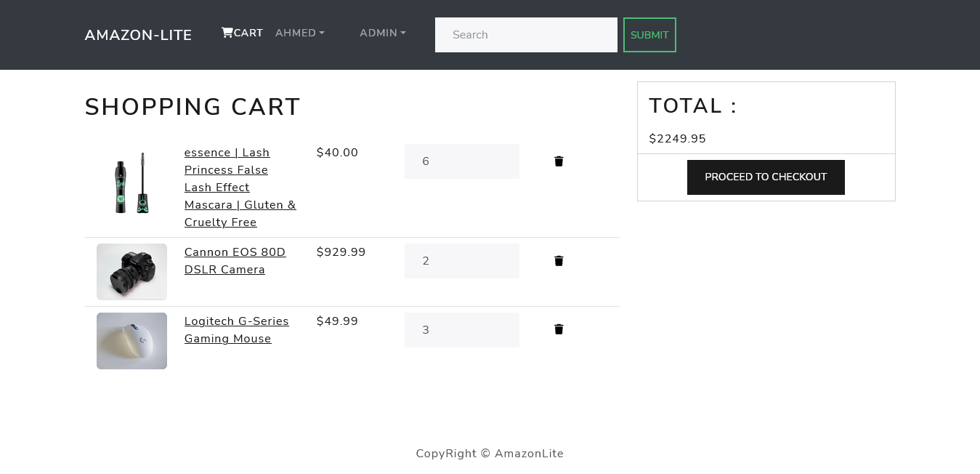Edit quantity field showing 3 for mouse
Screen dimensions: 980x474
(462, 330)
